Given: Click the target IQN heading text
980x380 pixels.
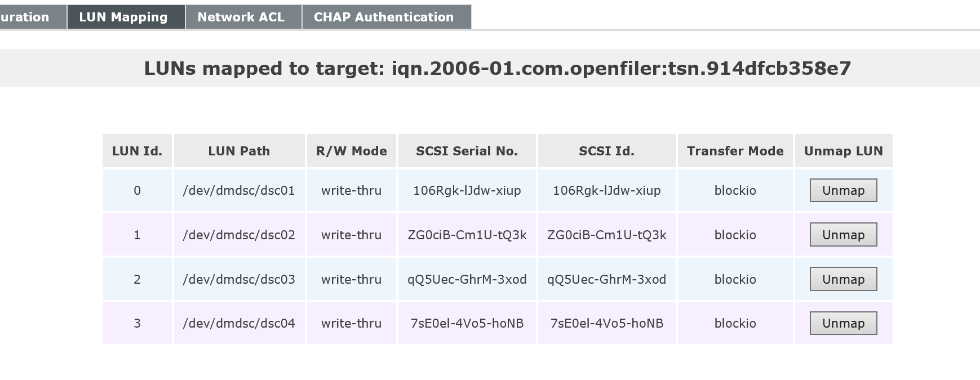Looking at the screenshot, I should point(497,68).
